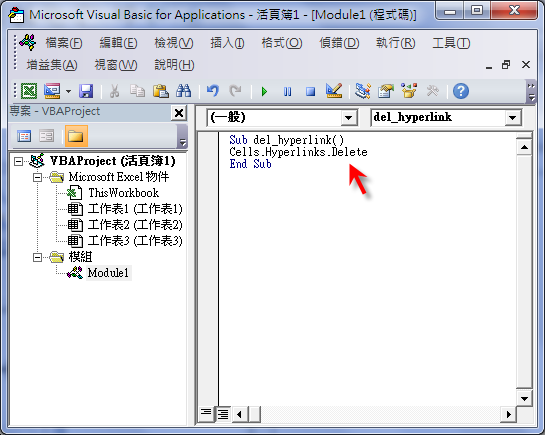Open the 插入(I) menu
Viewport: 545px width, 435px height.
pos(227,43)
